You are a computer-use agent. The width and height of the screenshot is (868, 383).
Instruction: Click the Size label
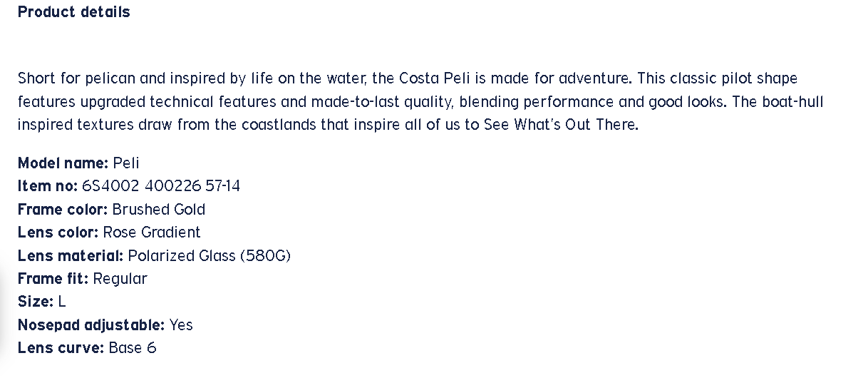[35, 302]
